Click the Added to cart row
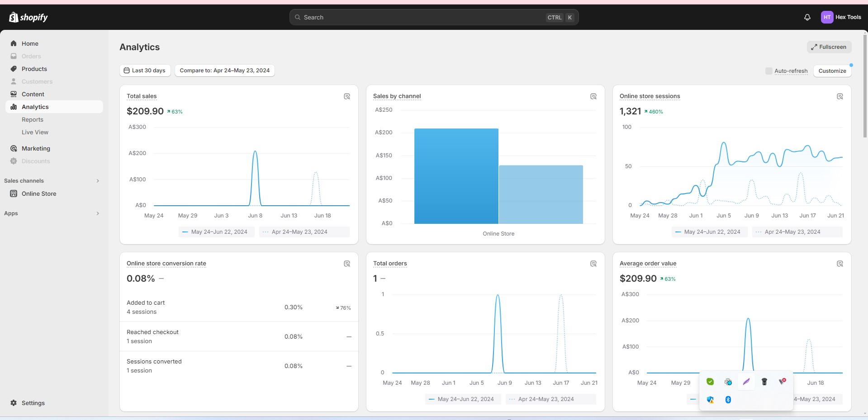Viewport: 868px width, 420px height. [x=239, y=307]
